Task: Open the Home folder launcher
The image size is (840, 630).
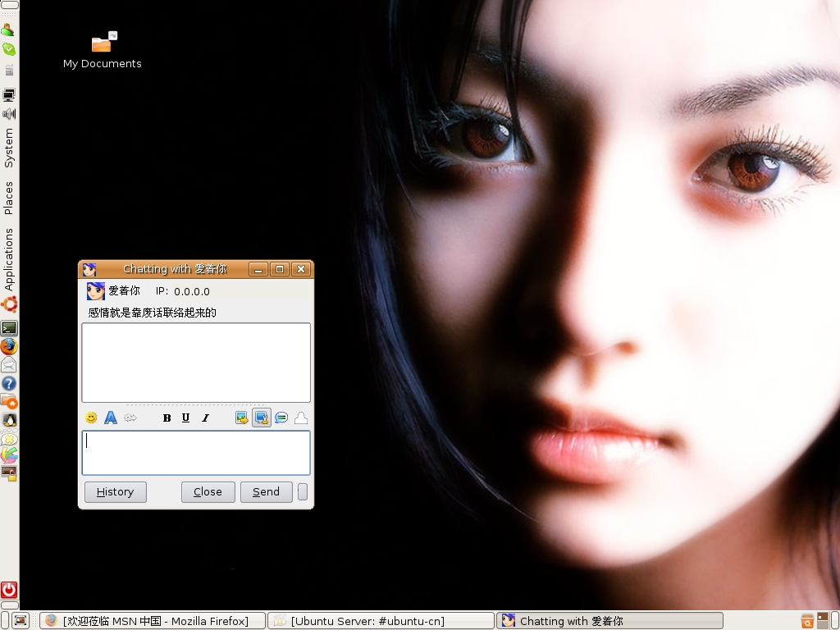Action: pyautogui.click(x=9, y=401)
